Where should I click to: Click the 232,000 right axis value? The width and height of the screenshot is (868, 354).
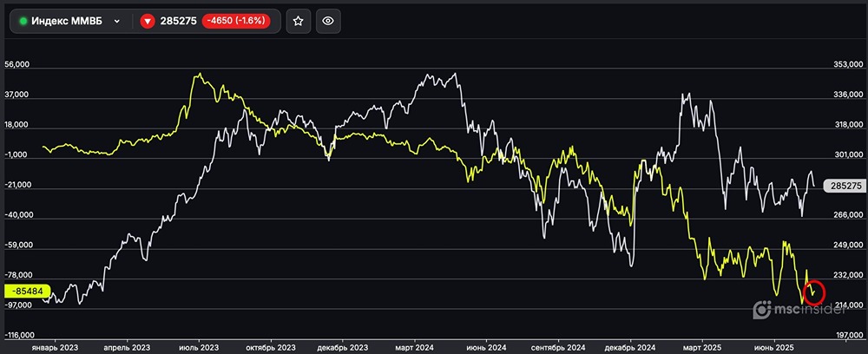[848, 275]
